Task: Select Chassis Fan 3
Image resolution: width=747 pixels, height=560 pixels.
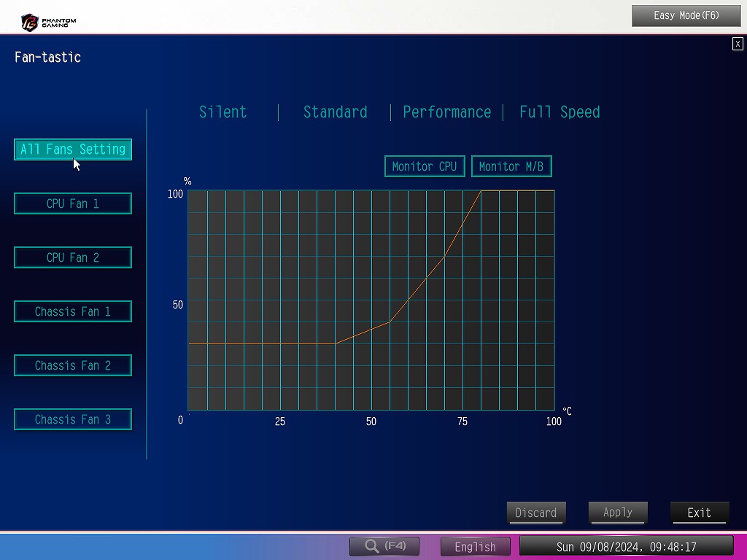Action: (x=73, y=419)
